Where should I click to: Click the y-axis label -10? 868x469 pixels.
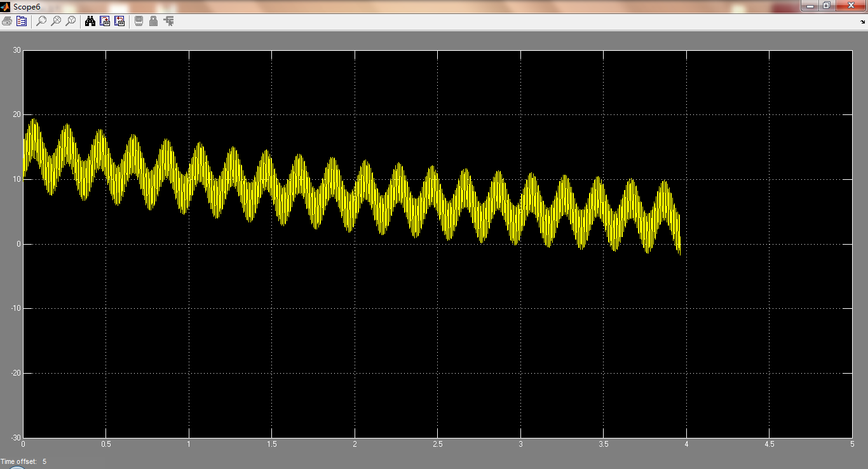(x=16, y=308)
